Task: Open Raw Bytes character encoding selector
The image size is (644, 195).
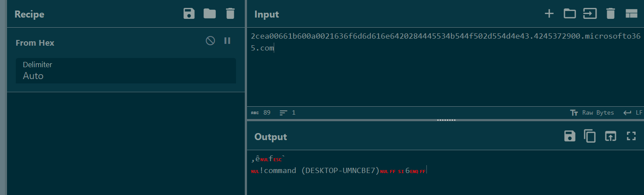Action: [592, 113]
